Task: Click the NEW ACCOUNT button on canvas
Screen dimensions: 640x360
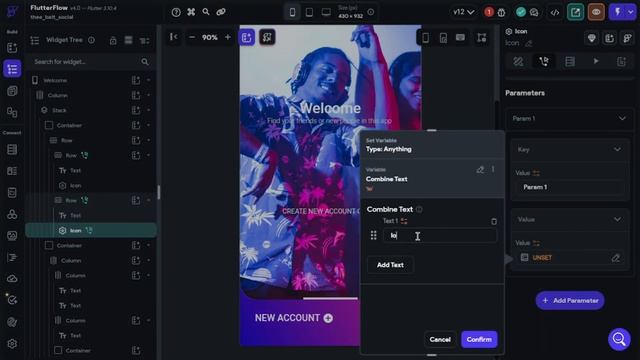Action: click(294, 318)
